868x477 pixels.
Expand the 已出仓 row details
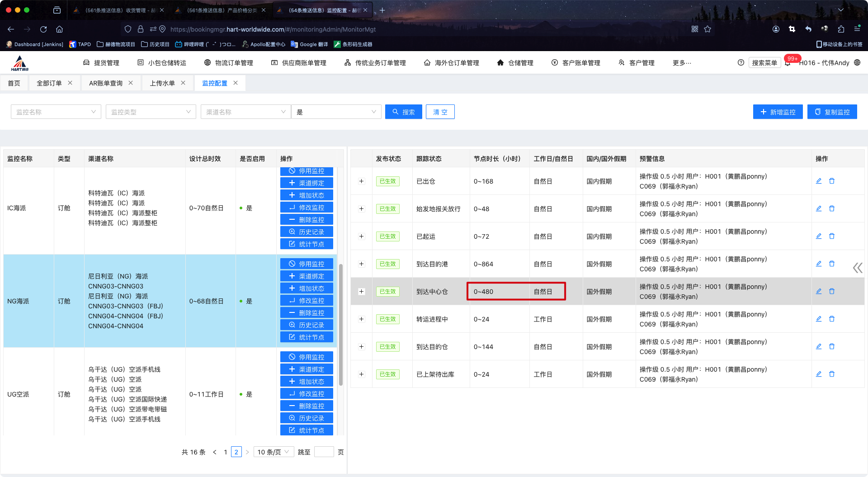361,181
